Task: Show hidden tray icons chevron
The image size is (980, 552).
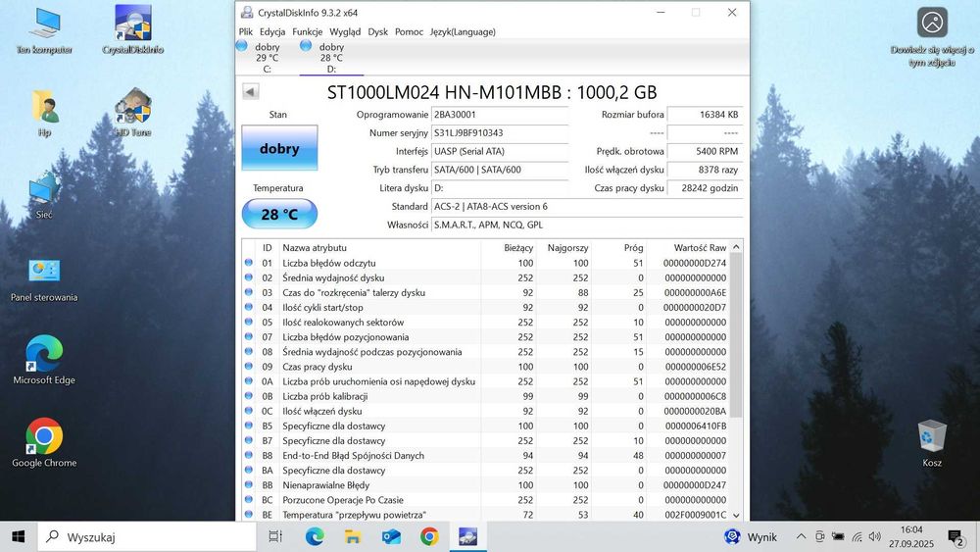Action: tap(801, 536)
